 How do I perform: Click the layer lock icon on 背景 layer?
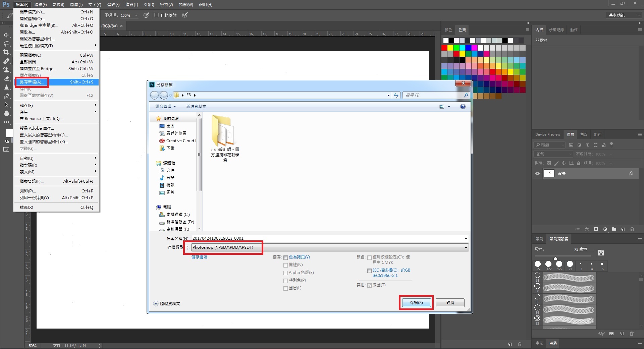click(631, 174)
